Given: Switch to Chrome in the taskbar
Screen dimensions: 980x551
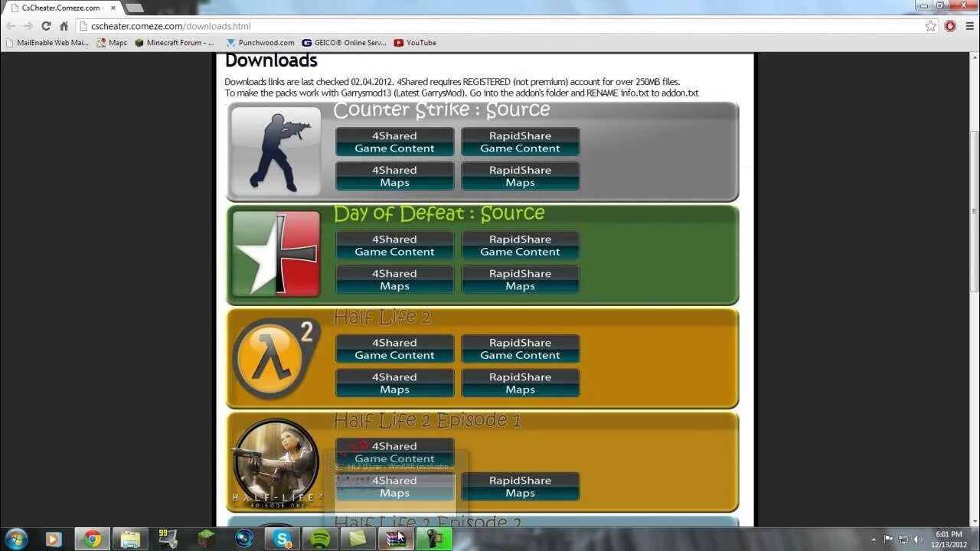Looking at the screenshot, I should [x=92, y=539].
